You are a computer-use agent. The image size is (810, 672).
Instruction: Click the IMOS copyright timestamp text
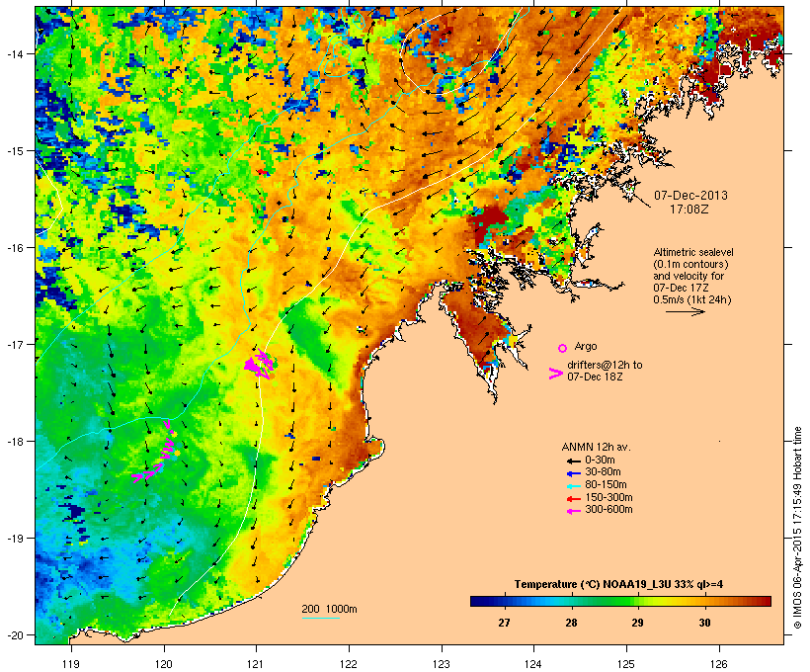[x=797, y=528]
